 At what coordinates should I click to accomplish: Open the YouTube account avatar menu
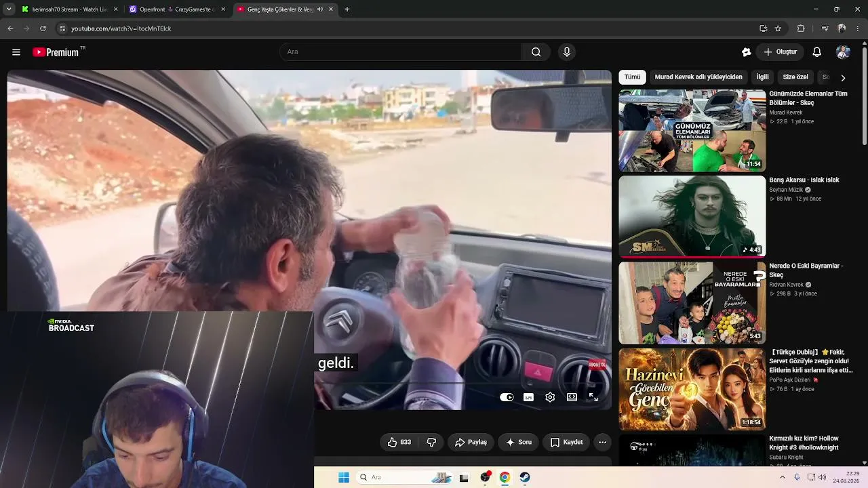pyautogui.click(x=843, y=52)
